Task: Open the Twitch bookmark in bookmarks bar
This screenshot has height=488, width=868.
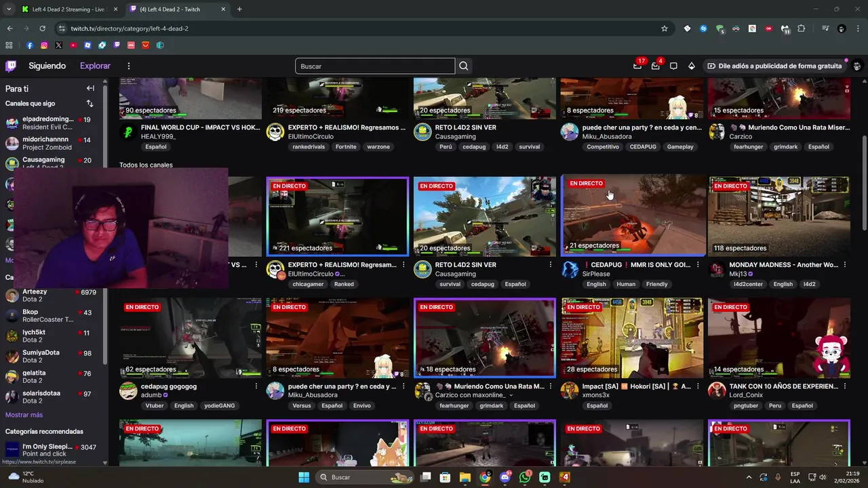Action: pyautogui.click(x=117, y=45)
